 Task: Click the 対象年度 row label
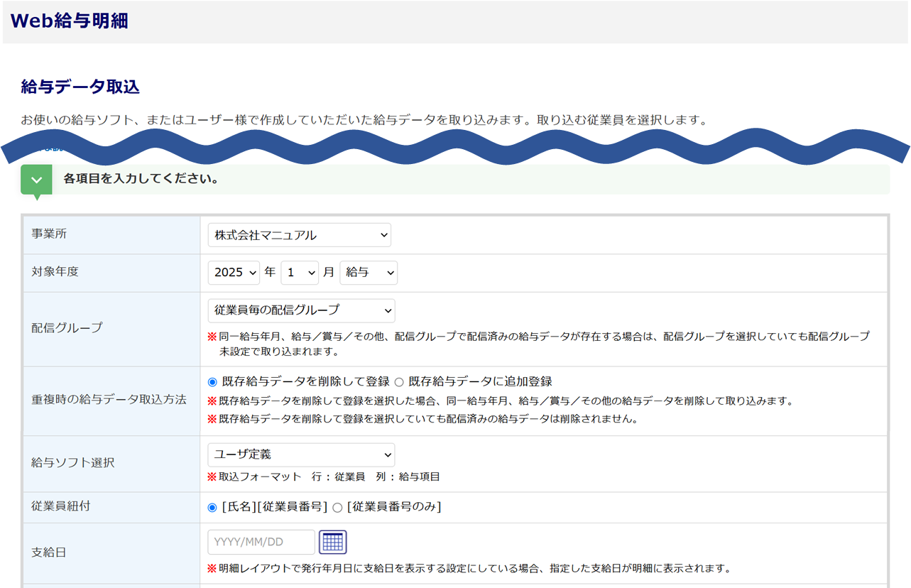[x=55, y=272]
